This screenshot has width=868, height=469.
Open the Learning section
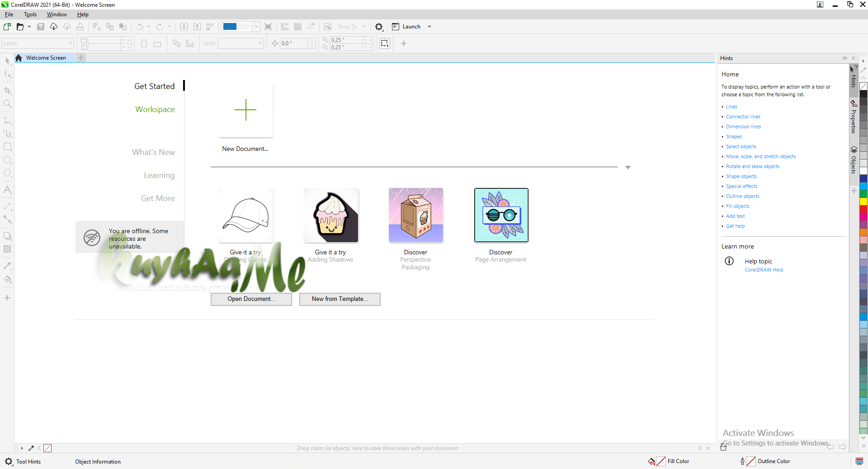pos(159,175)
